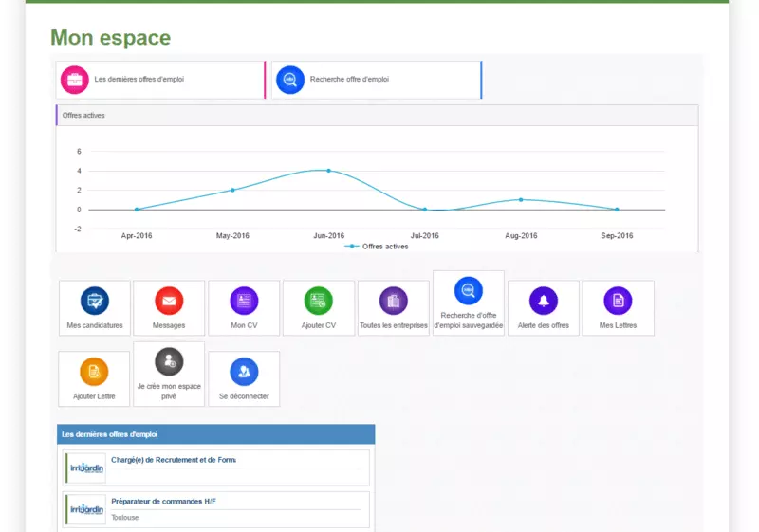Viewport: 759px width, 532px height.
Task: Click the 'Mes Lettres' label
Action: tap(619, 325)
